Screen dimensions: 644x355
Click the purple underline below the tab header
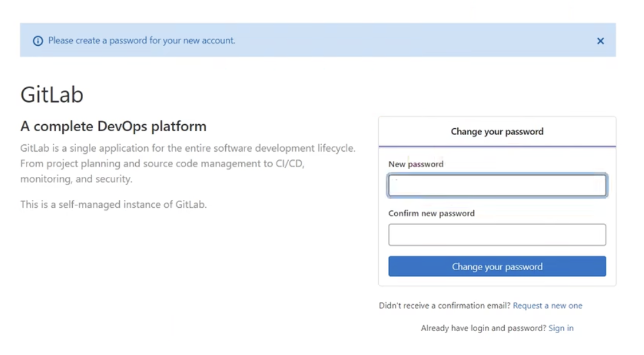497,147
